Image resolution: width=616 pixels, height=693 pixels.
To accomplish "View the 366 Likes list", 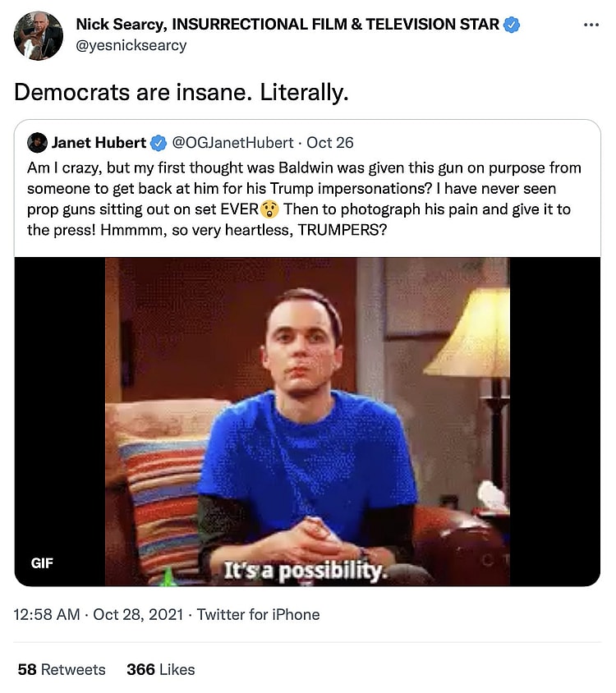I will pyautogui.click(x=160, y=669).
